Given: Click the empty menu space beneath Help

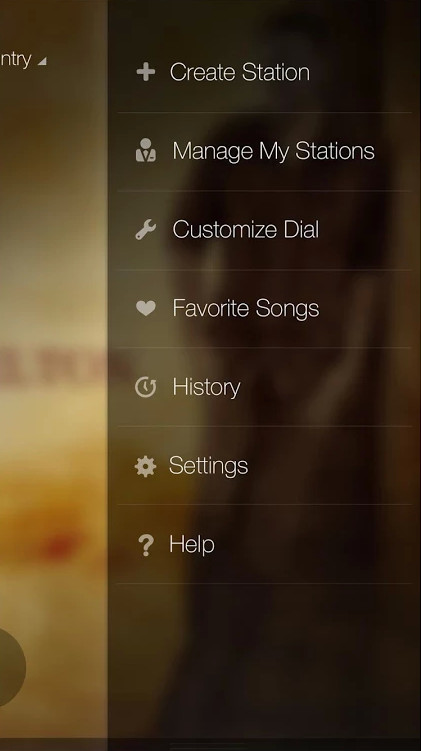Looking at the screenshot, I should point(264,661).
